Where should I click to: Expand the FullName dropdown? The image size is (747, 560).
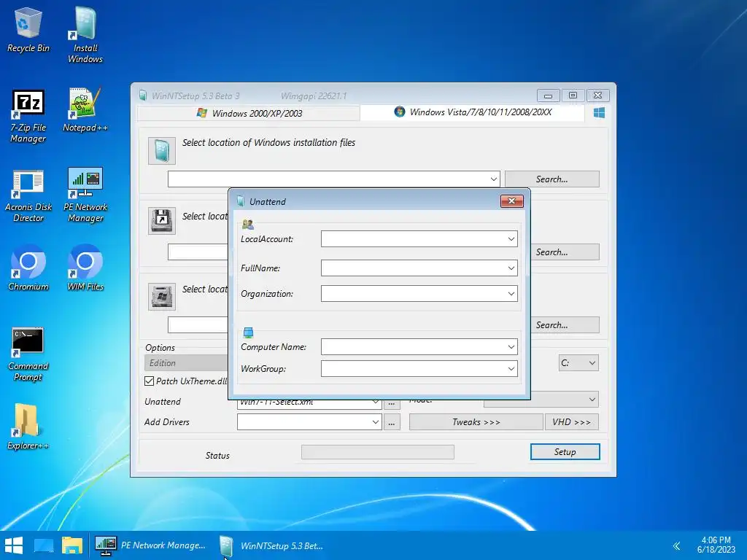511,268
